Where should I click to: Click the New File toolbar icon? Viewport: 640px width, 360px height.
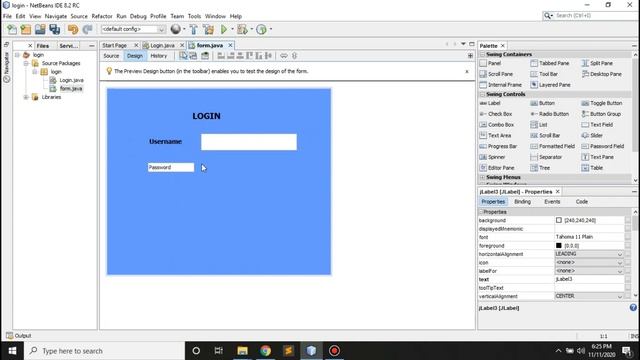(12, 29)
